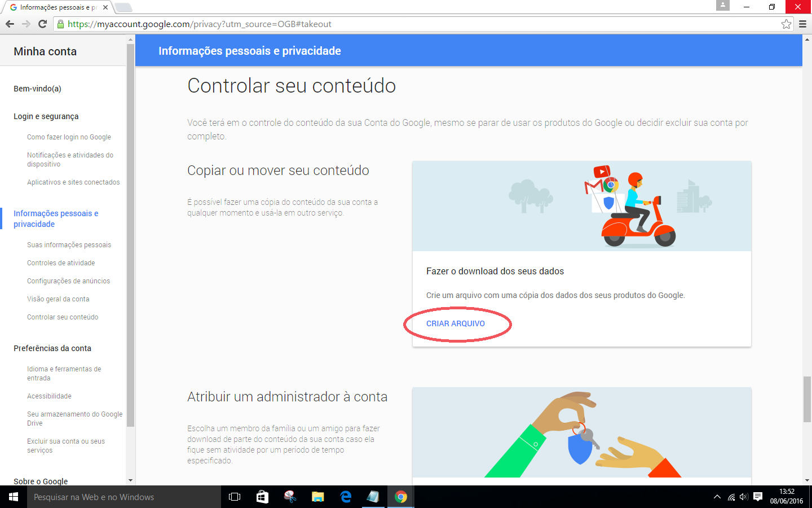Click the Windows search box
Viewport: 812px width, 508px height.
pos(124,497)
